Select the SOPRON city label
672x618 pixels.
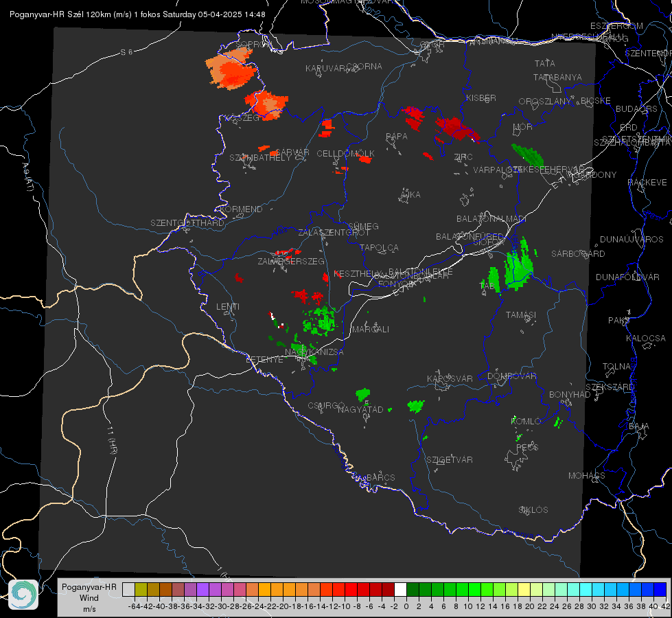pos(254,44)
